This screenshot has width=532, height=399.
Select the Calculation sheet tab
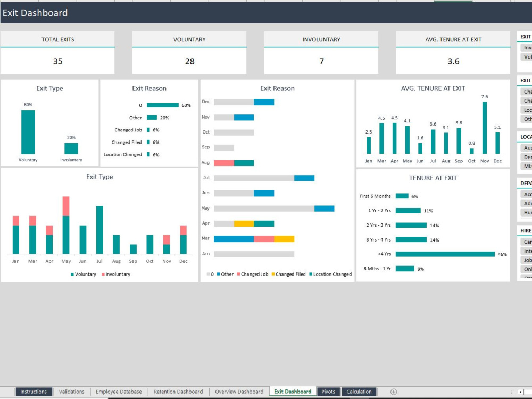pyautogui.click(x=359, y=392)
